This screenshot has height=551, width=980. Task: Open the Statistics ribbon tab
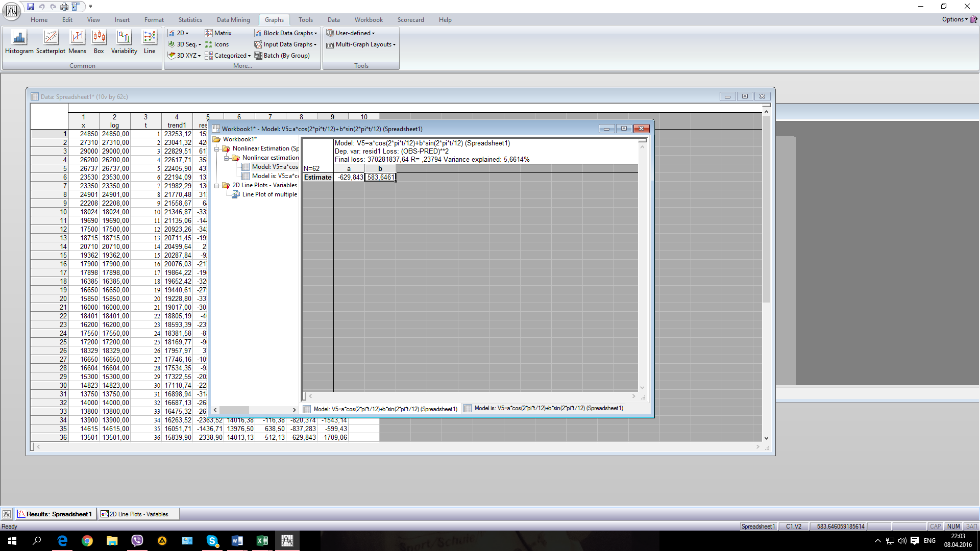190,20
